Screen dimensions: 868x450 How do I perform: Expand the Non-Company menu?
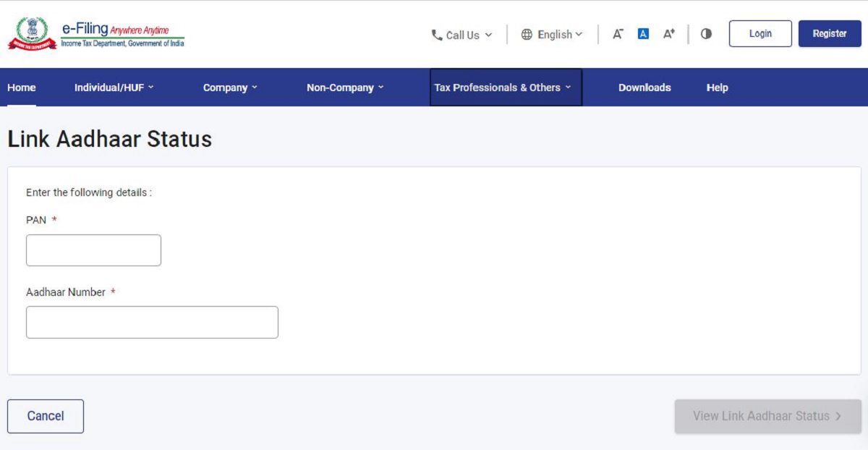pos(345,88)
